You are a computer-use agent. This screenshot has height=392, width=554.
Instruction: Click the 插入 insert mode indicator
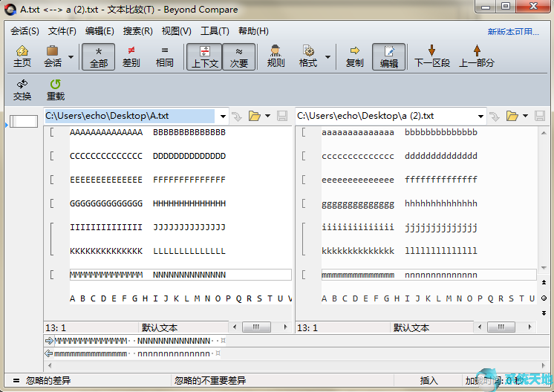tap(428, 381)
